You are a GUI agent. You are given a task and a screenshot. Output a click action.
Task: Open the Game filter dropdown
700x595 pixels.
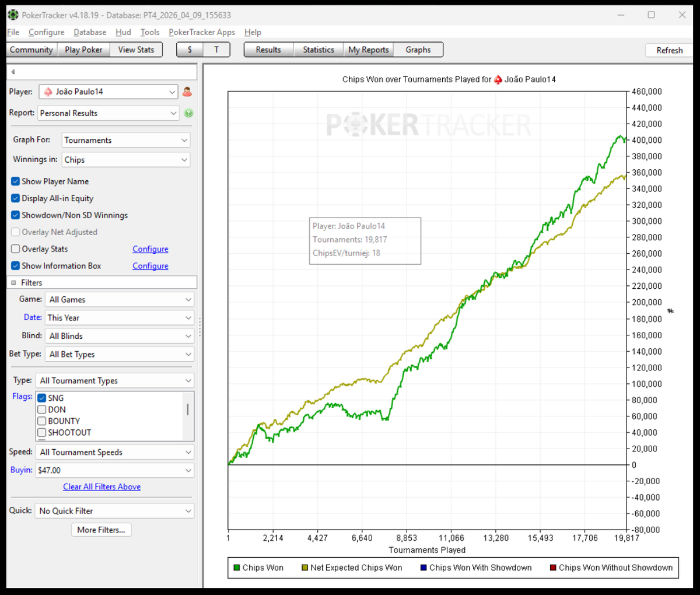[120, 300]
